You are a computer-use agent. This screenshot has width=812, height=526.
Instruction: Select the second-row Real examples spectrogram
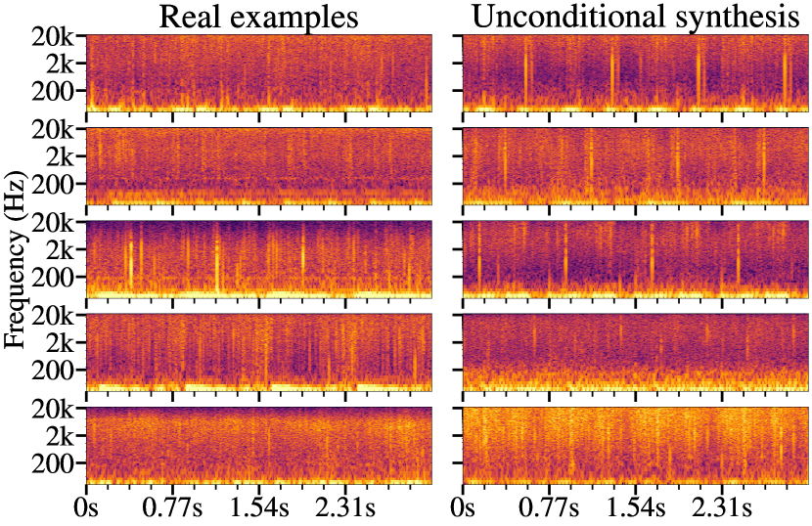(259, 166)
